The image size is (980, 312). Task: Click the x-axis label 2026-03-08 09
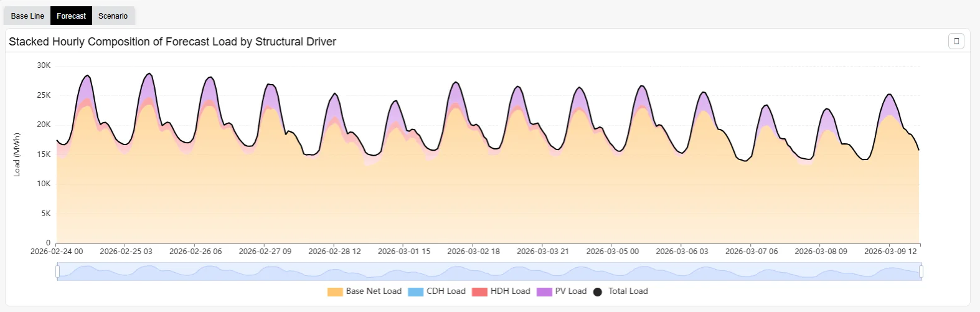[821, 252]
